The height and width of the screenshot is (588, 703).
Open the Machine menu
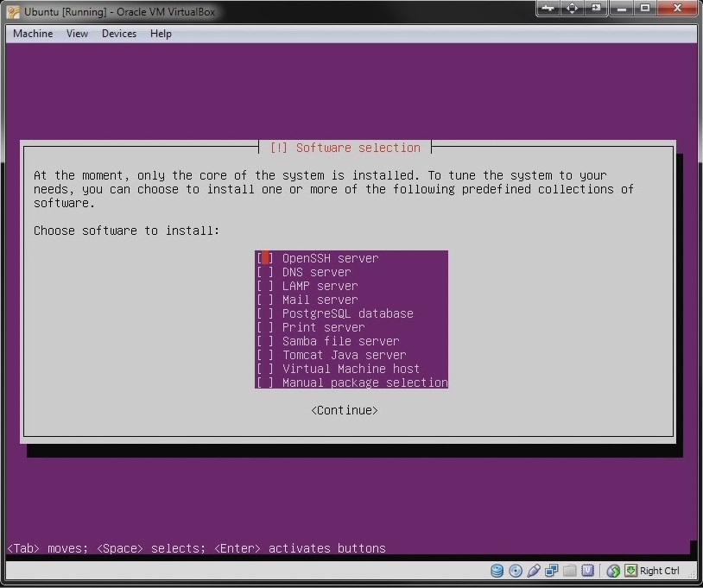coord(33,34)
